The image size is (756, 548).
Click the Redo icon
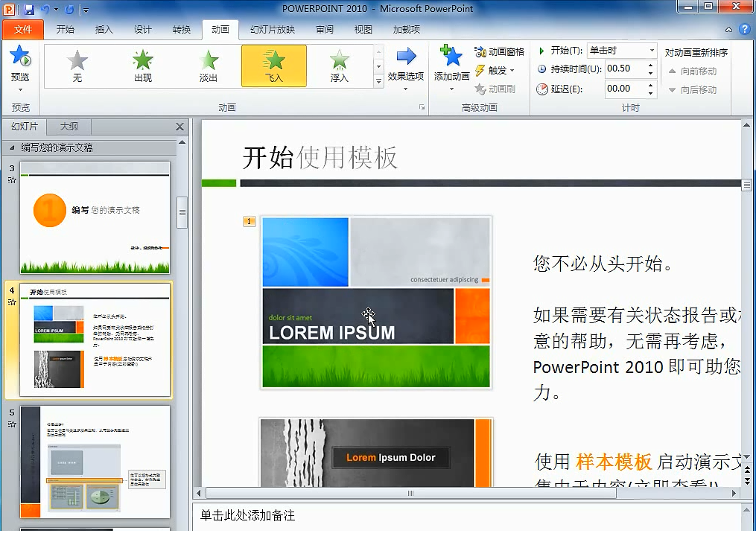69,9
